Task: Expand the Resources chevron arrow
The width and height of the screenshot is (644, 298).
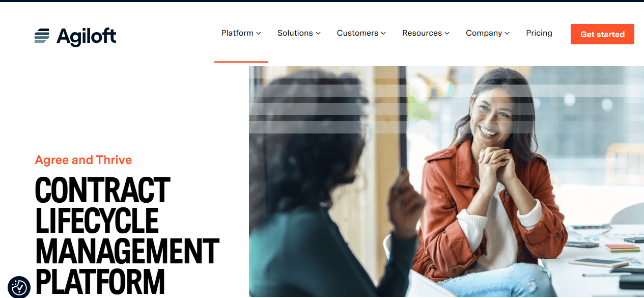Action: point(447,33)
